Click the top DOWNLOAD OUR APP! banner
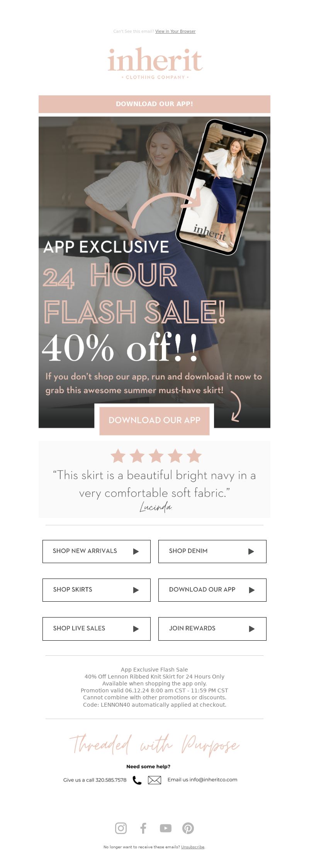Viewport: 309px width, 868px height. point(154,104)
